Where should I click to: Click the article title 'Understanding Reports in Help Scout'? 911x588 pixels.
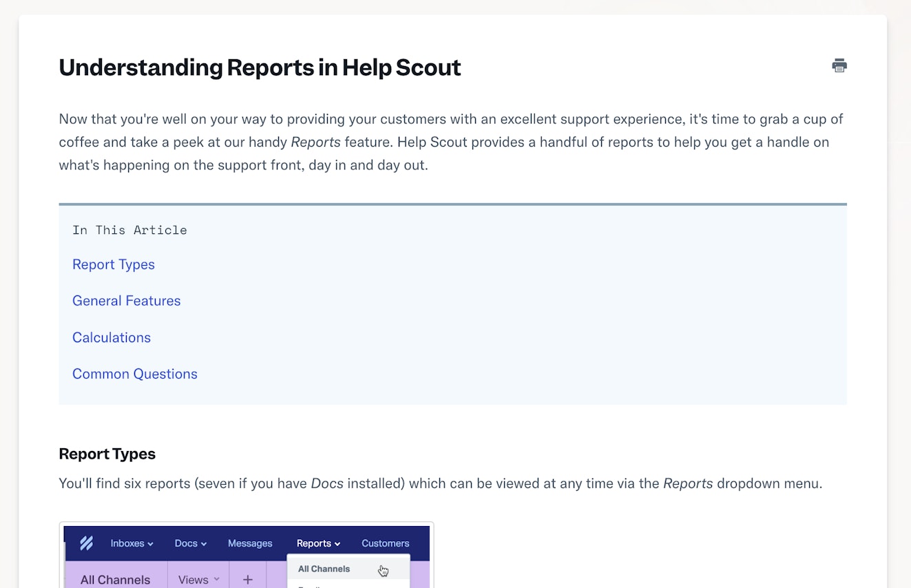coord(260,67)
